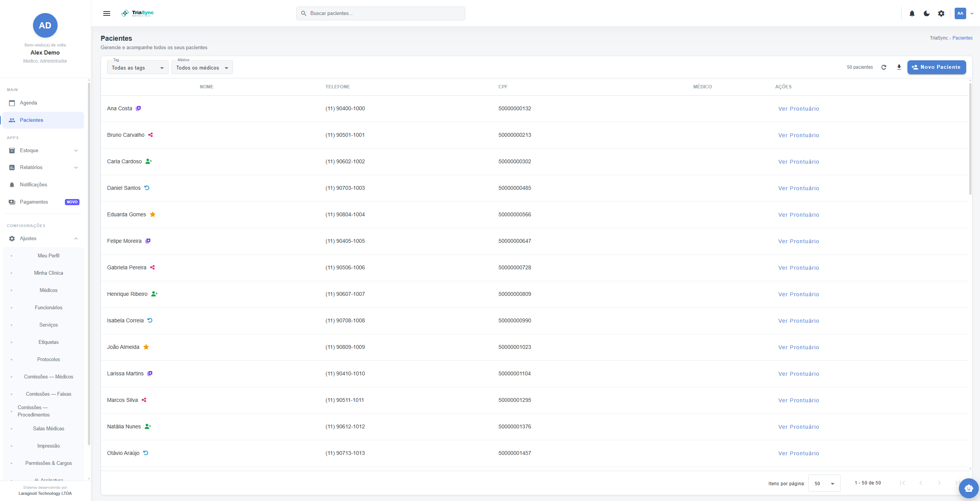Toggle dark mode with the moon icon
Image resolution: width=980 pixels, height=501 pixels.
coord(927,13)
